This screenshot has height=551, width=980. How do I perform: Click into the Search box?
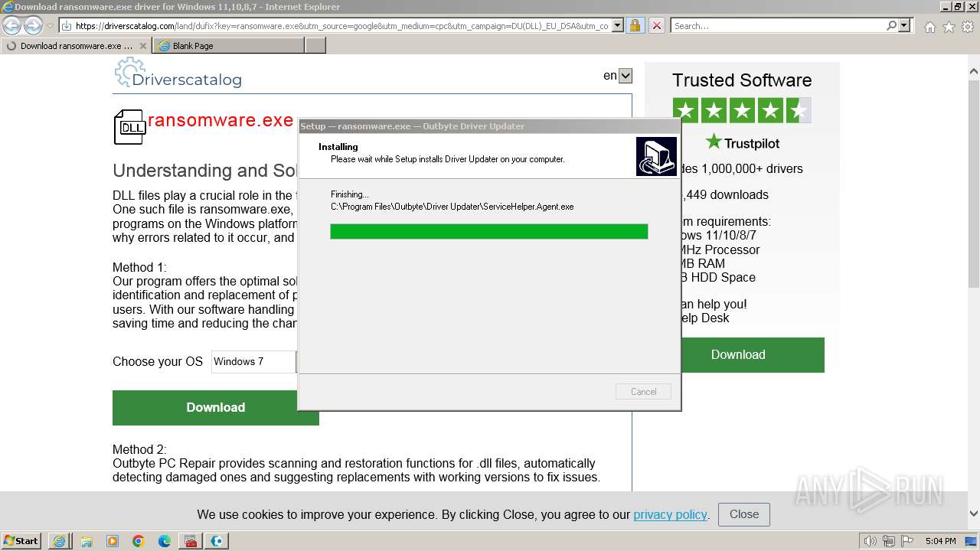click(778, 25)
